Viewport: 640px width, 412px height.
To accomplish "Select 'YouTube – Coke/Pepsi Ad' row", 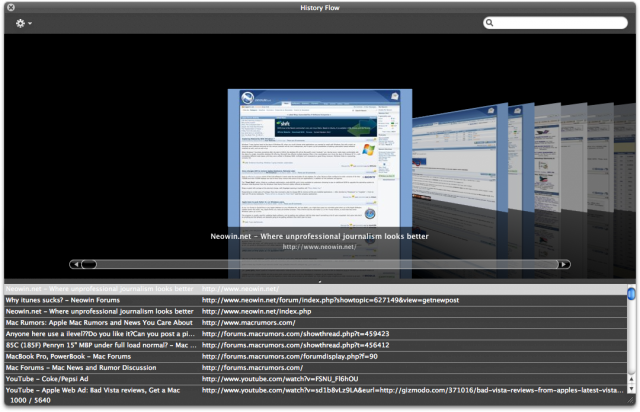I will [x=316, y=379].
